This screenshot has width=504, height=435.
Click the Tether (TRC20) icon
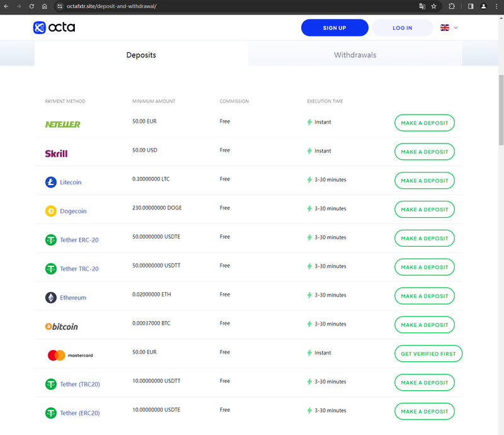pyautogui.click(x=51, y=384)
